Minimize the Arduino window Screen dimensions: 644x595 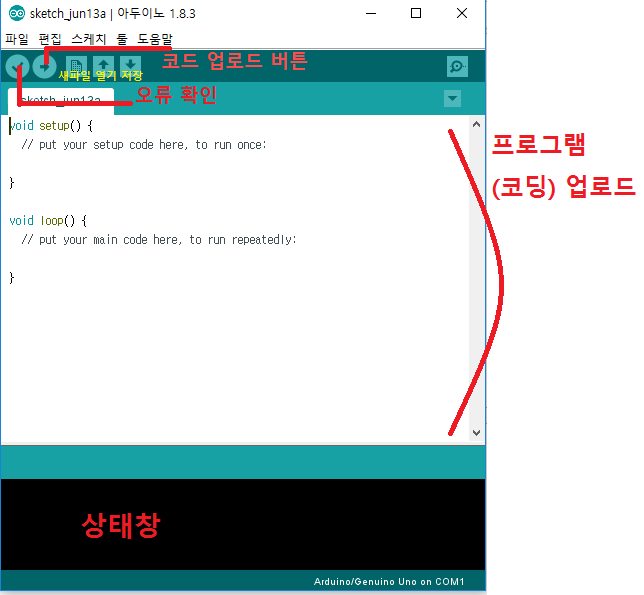(x=371, y=13)
